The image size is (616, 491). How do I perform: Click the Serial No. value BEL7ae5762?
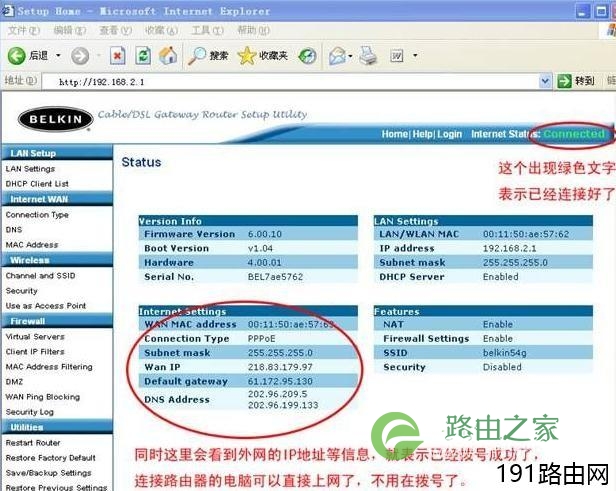coord(275,277)
